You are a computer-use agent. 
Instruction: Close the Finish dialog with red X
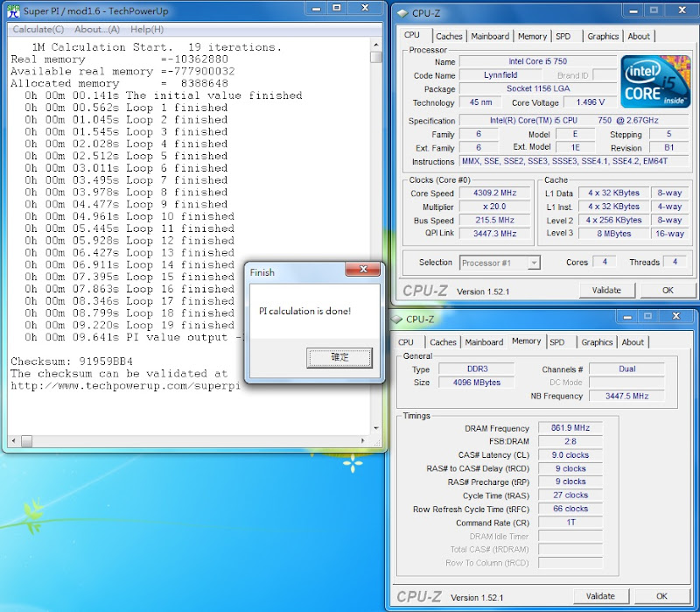coord(363,270)
